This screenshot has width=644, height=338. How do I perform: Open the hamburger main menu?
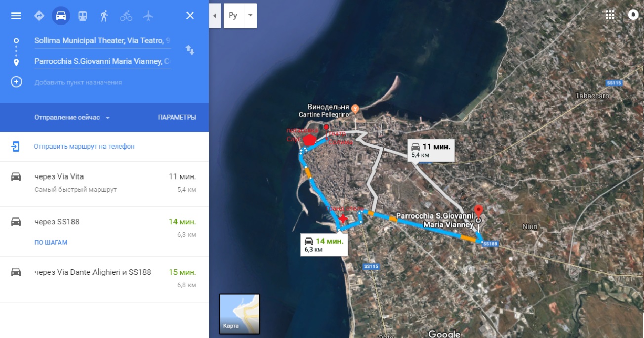[16, 15]
